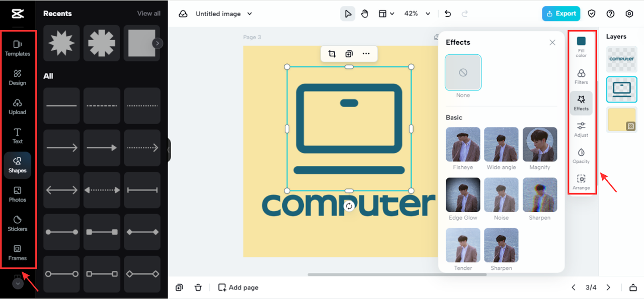Select the yellow background layer thumbnail
Image resolution: width=644 pixels, height=299 pixels.
[622, 120]
